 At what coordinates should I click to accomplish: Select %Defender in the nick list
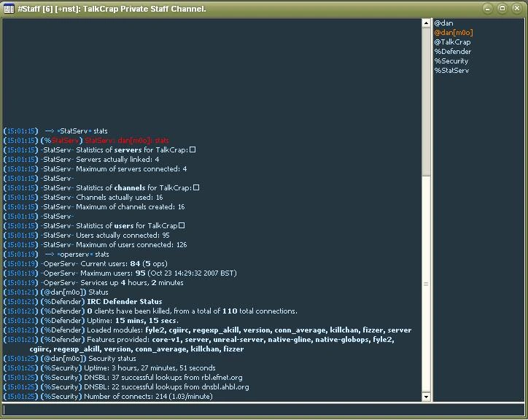pyautogui.click(x=453, y=52)
